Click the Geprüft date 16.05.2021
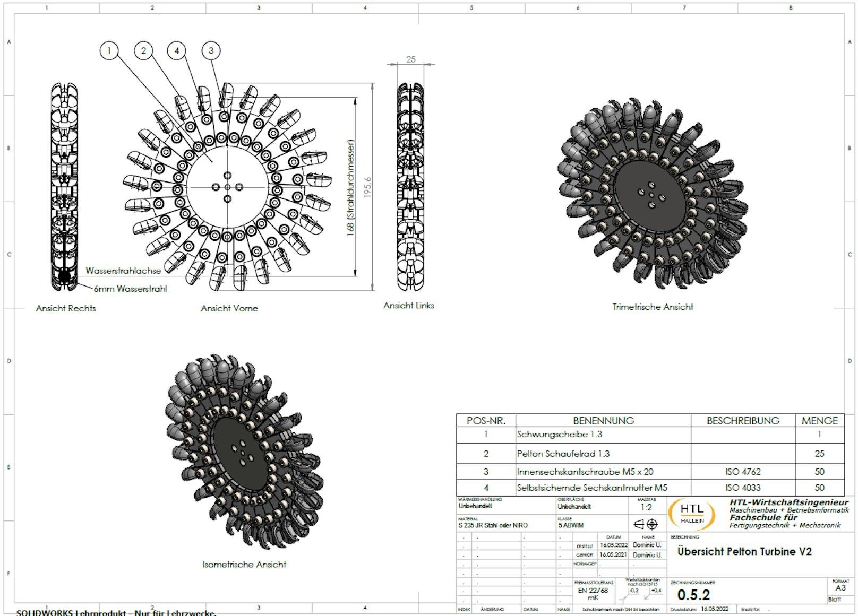The width and height of the screenshot is (858, 616). pos(613,555)
